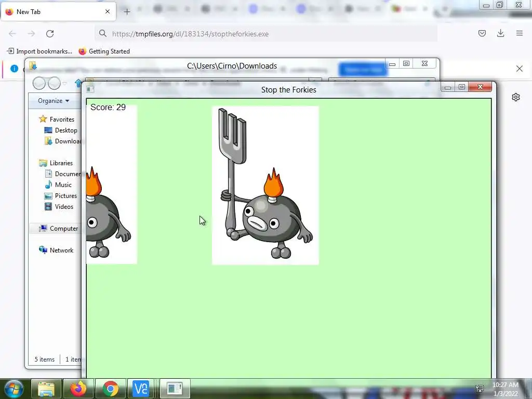Dismiss the Firefox notification bar

click(x=519, y=69)
